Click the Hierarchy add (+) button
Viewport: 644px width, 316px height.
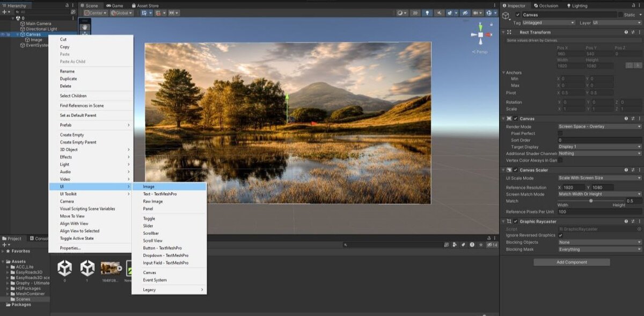4,12
